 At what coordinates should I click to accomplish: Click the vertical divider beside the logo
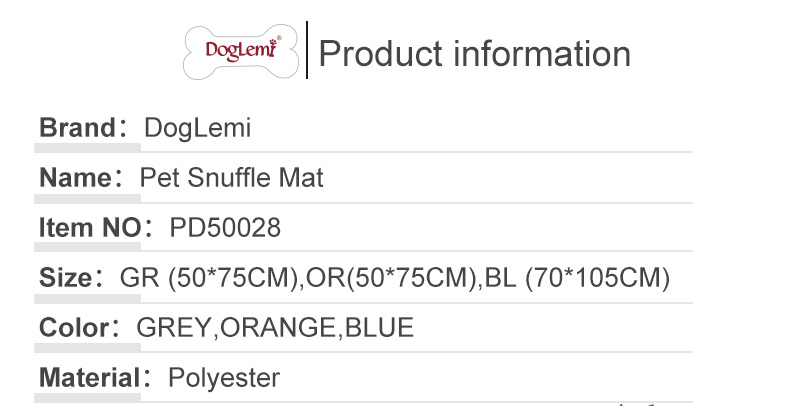tap(307, 49)
